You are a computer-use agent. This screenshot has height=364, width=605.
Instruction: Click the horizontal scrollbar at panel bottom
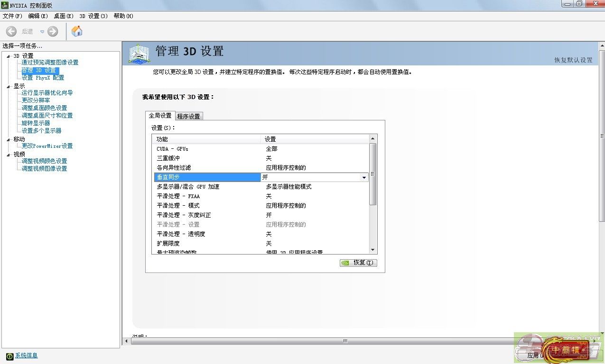click(x=346, y=341)
